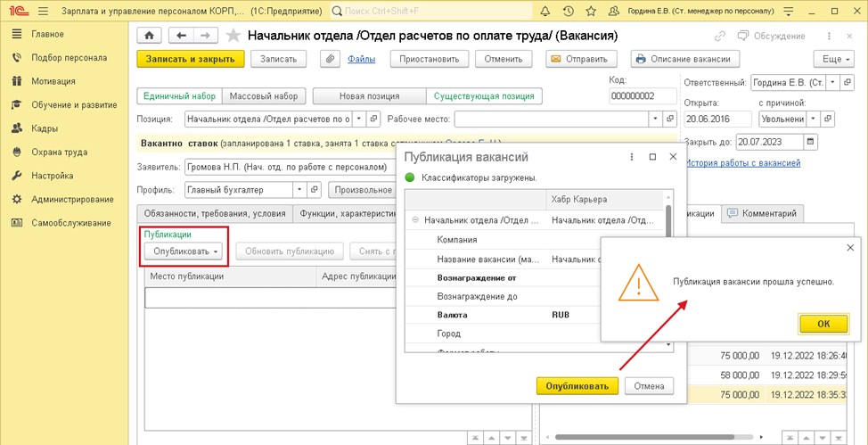Click Записать и закрыть button
The image size is (868, 445).
pos(191,59)
